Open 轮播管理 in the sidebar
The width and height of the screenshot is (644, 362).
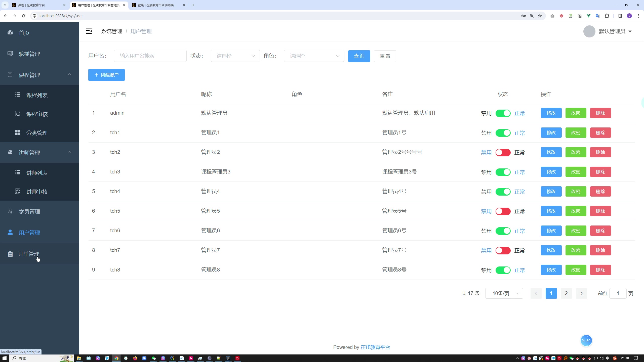pyautogui.click(x=39, y=54)
